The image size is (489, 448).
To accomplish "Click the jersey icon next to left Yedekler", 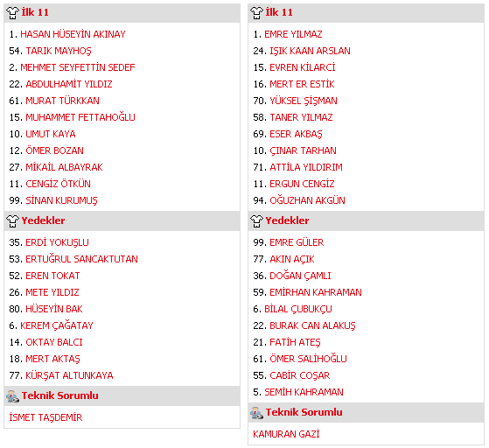I will tap(12, 220).
